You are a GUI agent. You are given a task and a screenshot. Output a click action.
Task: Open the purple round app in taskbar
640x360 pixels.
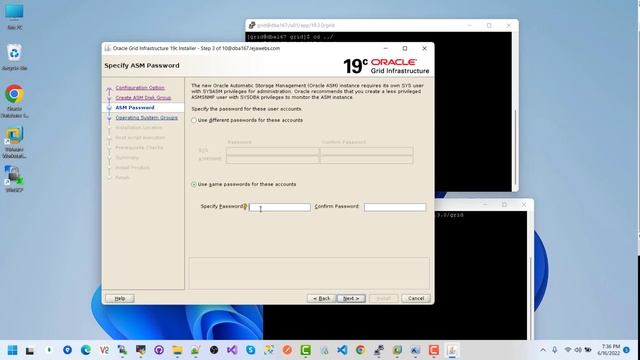pyautogui.click(x=159, y=350)
